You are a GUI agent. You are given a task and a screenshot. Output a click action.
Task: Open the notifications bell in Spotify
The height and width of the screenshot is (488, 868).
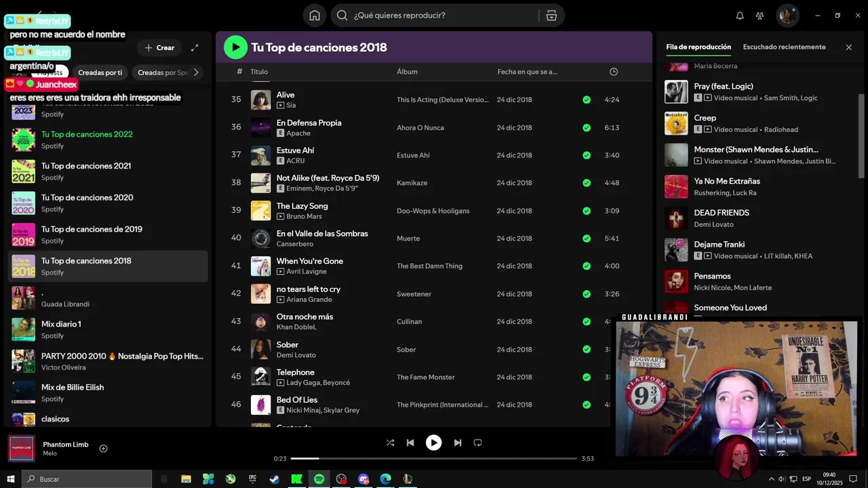click(x=740, y=16)
